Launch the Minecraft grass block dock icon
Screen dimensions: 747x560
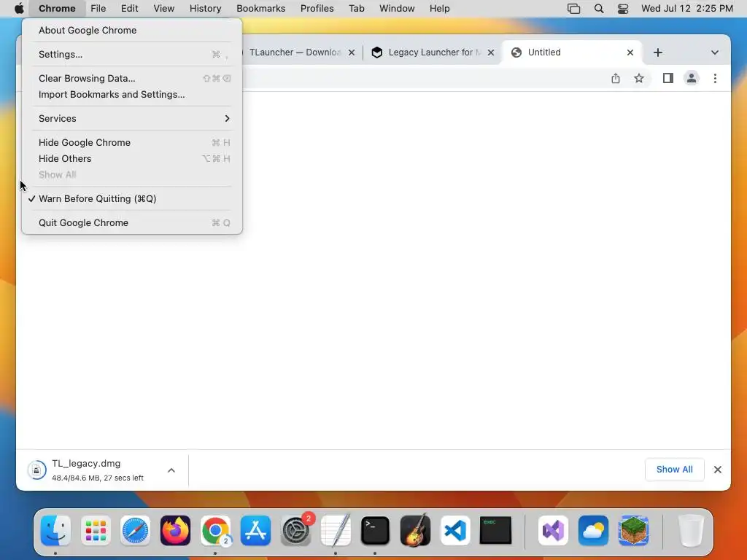633,531
